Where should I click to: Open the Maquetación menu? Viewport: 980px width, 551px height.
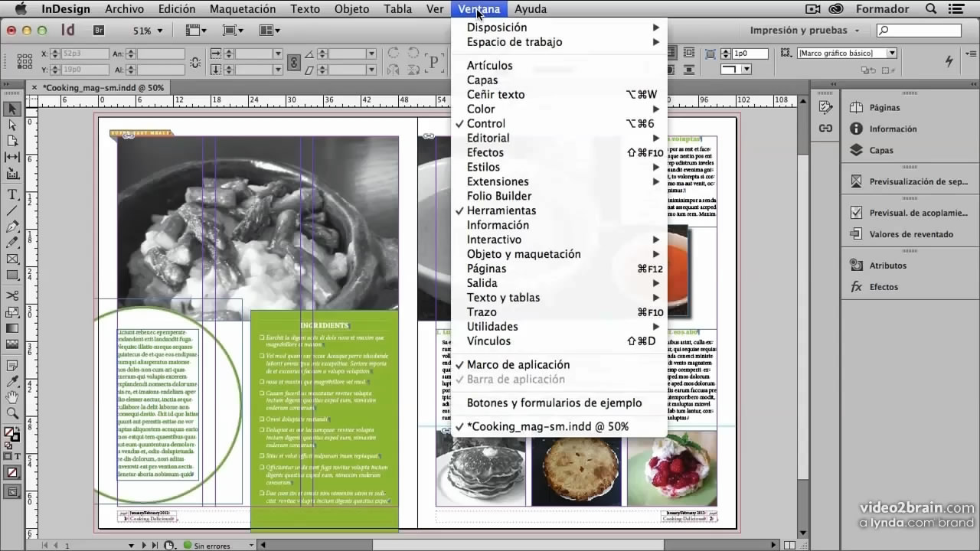243,9
